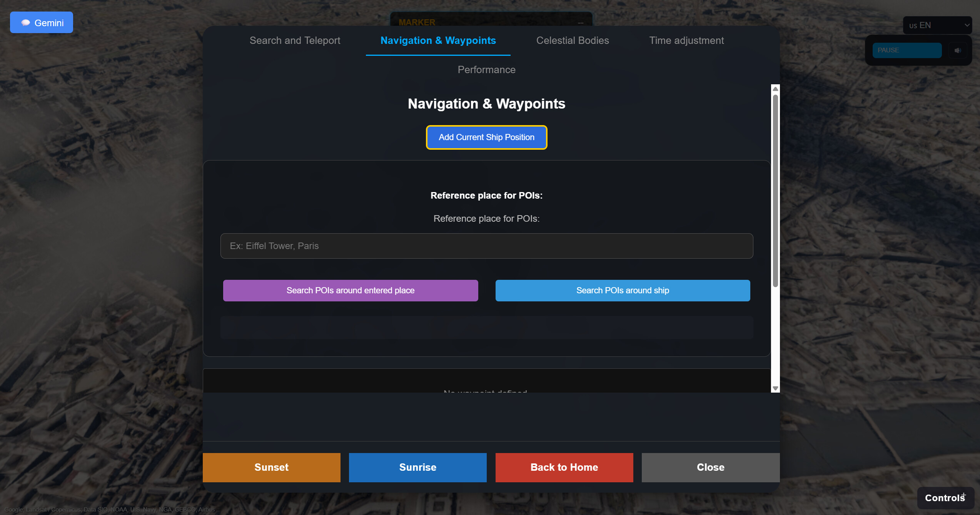
Task: Open the Performance tab
Action: click(x=486, y=70)
